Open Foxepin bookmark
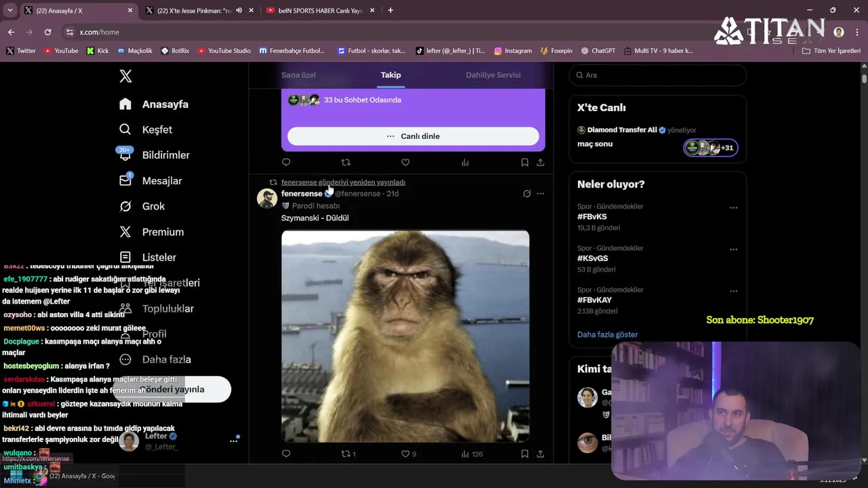868x488 pixels. (556, 51)
